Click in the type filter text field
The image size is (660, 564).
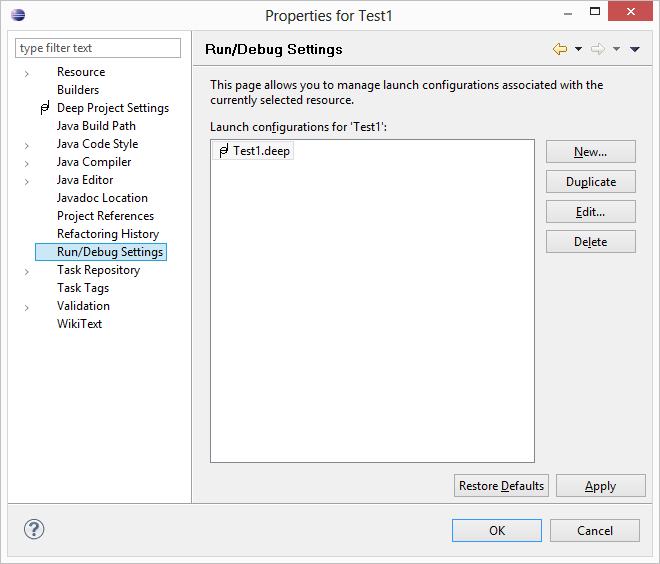pyautogui.click(x=98, y=48)
